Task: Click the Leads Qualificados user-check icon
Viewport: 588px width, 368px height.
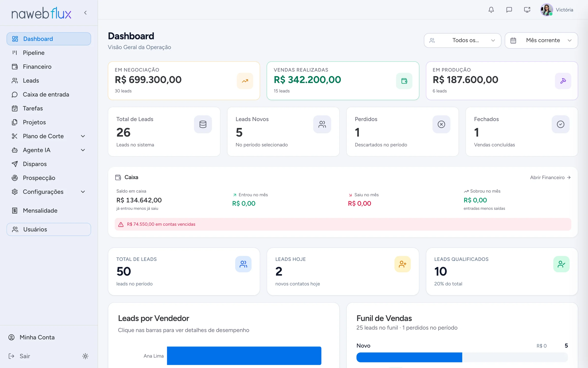Action: coord(561,264)
